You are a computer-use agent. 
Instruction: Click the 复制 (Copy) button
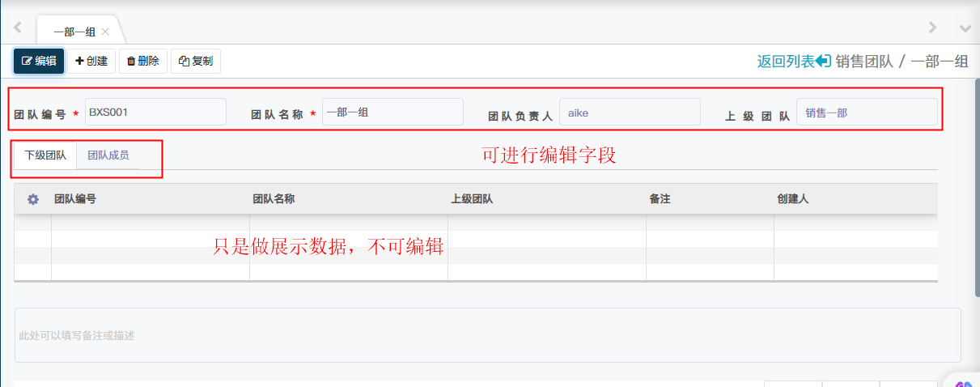[196, 62]
